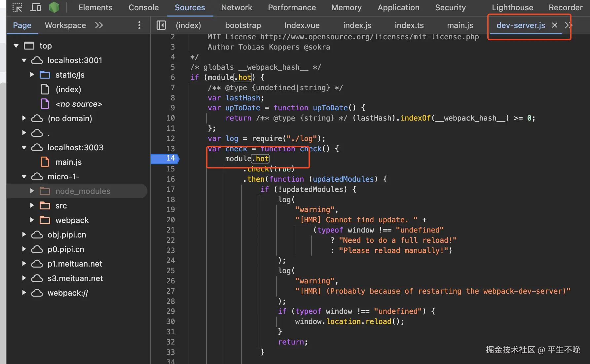Open the Recorder tab
590x364 pixels.
[566, 7]
